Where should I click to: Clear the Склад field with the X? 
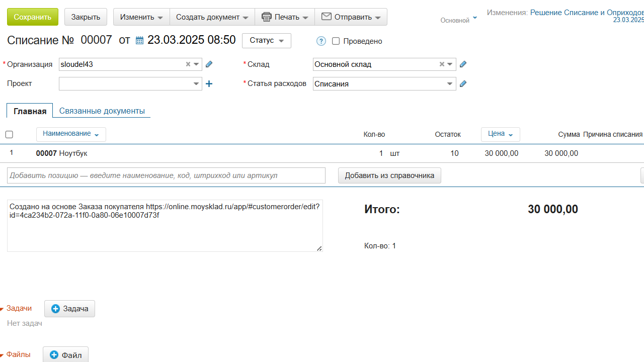coord(442,64)
